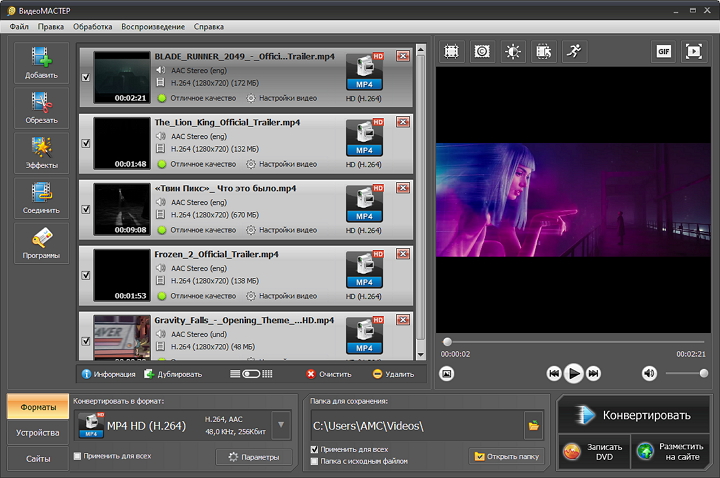720x478 pixels.
Task: Remove The_Lion_King trailer with red X
Action: point(403,122)
